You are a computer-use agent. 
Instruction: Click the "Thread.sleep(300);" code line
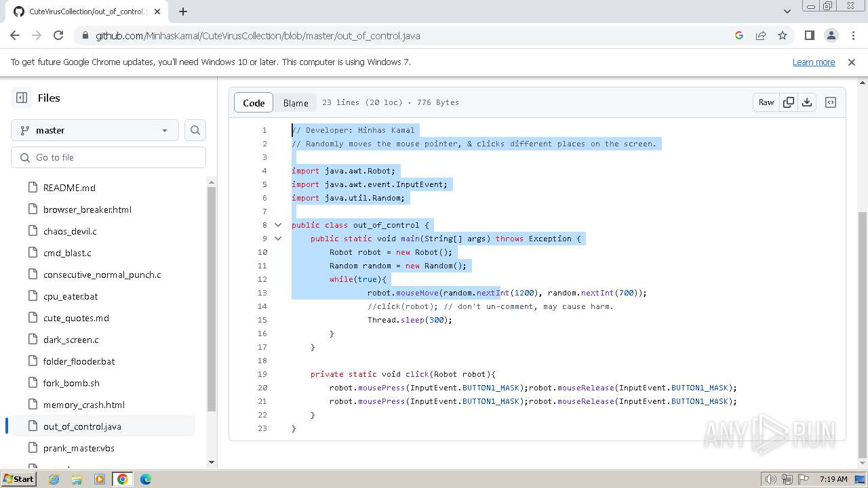pos(410,320)
